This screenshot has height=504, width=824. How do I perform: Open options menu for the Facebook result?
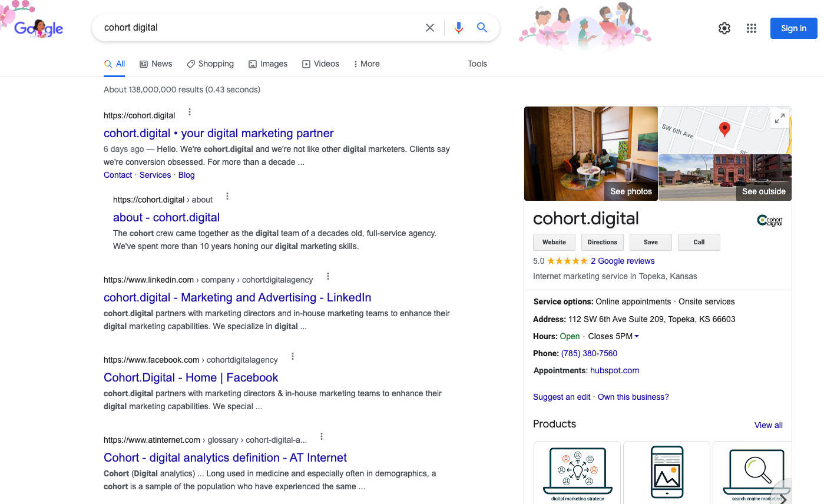click(x=292, y=356)
